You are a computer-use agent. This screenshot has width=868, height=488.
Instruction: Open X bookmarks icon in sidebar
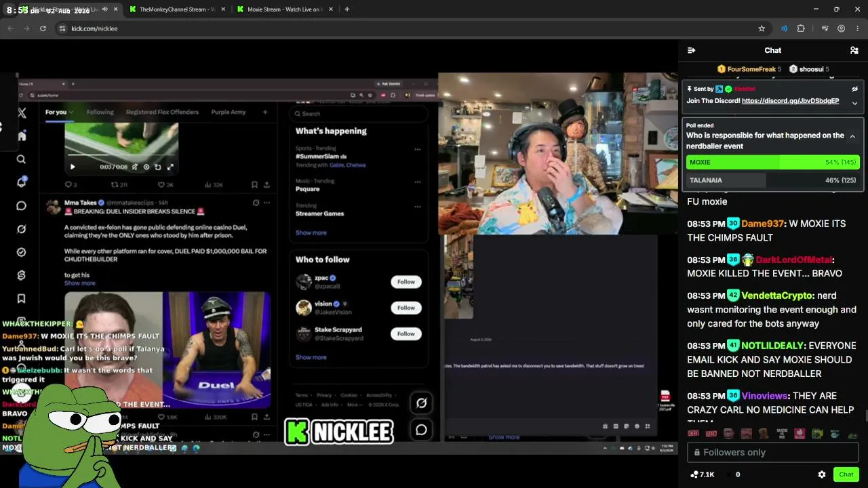point(22,298)
